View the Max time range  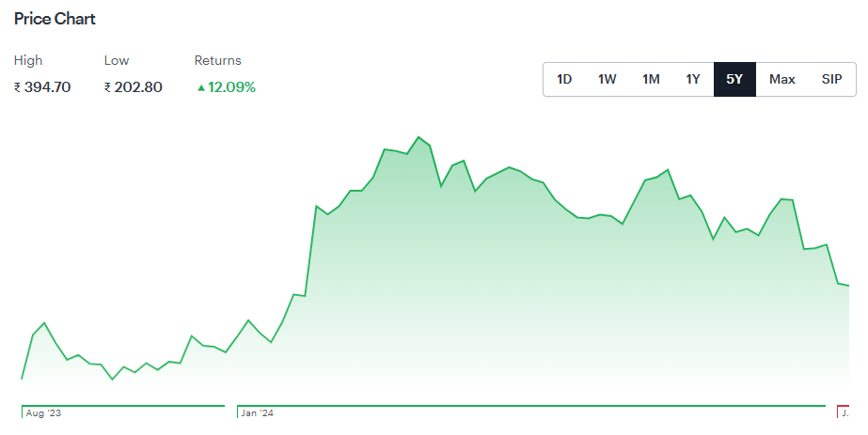tap(782, 79)
